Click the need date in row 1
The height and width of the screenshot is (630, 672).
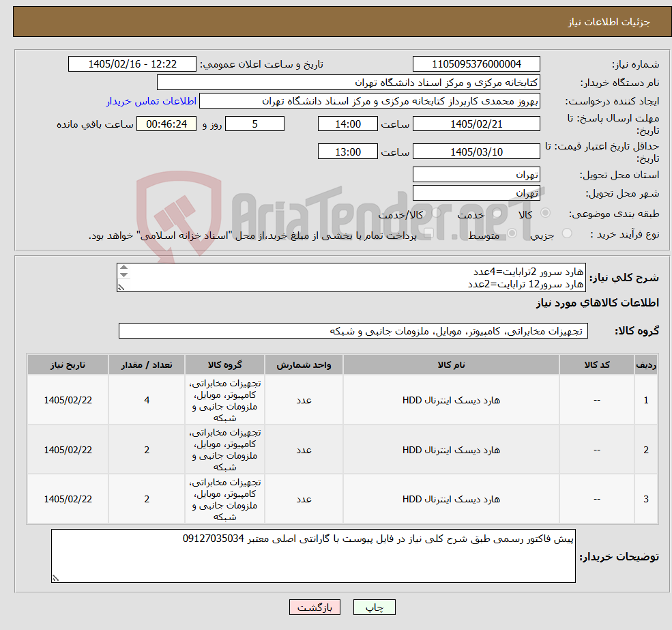coord(68,400)
